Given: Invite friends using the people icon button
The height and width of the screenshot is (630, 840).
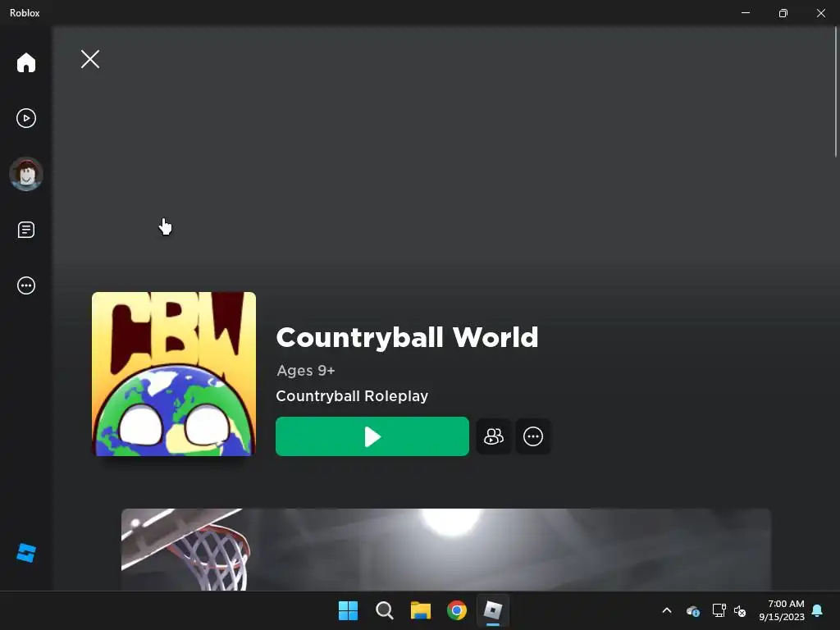Looking at the screenshot, I should tap(493, 436).
